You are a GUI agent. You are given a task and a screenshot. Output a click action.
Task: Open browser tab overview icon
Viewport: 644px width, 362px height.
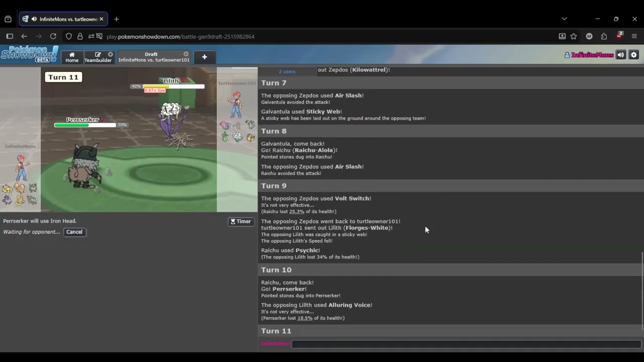tap(8, 19)
